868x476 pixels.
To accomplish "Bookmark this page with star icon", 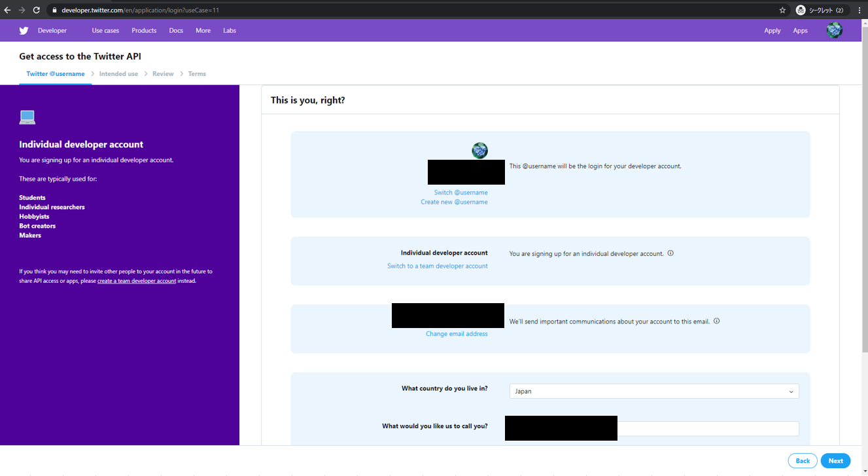I will click(782, 10).
